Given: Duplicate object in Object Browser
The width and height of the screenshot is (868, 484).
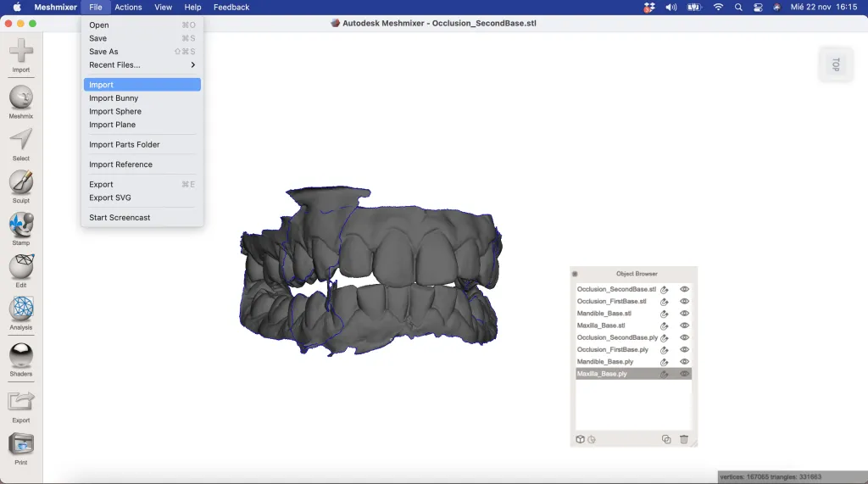Looking at the screenshot, I should [666, 439].
